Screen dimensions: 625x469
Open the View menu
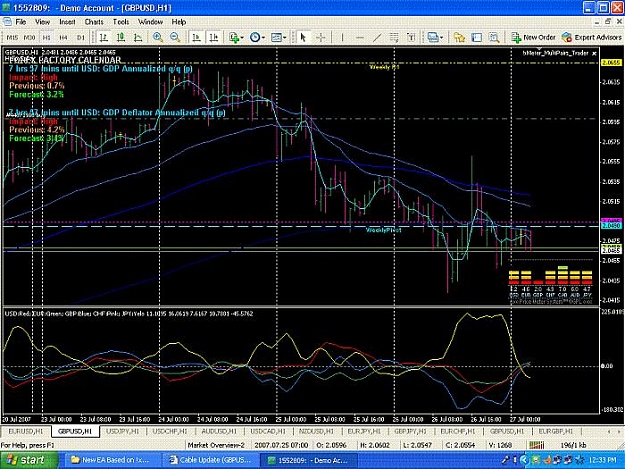click(43, 22)
